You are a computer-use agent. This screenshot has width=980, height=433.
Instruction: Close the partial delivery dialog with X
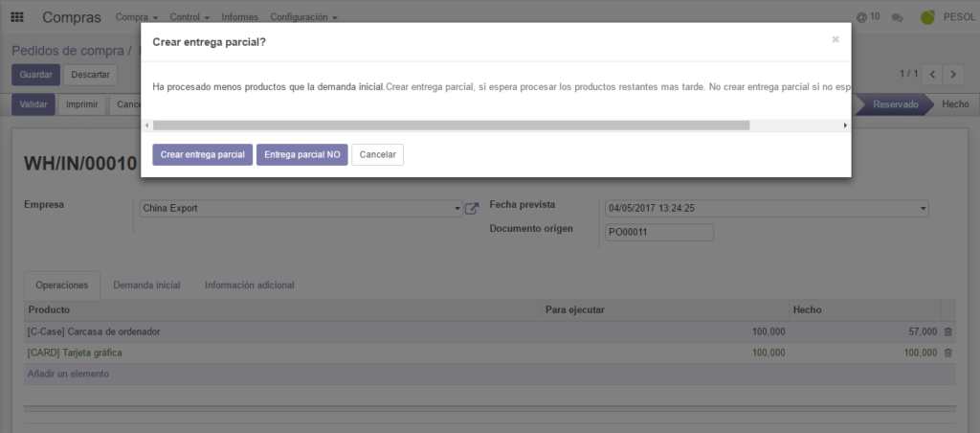(835, 39)
